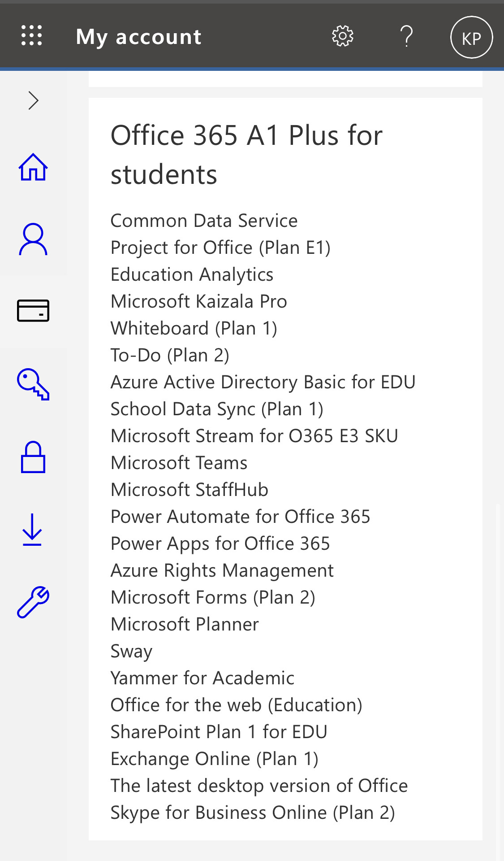Image resolution: width=504 pixels, height=861 pixels.
Task: Open Privacy padlock icon
Action: (x=33, y=457)
